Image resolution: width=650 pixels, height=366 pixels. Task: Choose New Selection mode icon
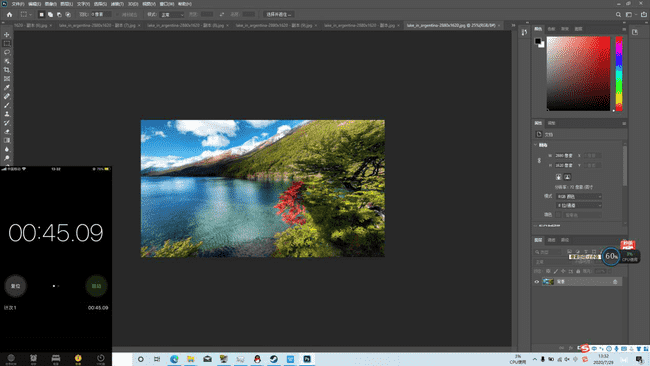[x=41, y=15]
